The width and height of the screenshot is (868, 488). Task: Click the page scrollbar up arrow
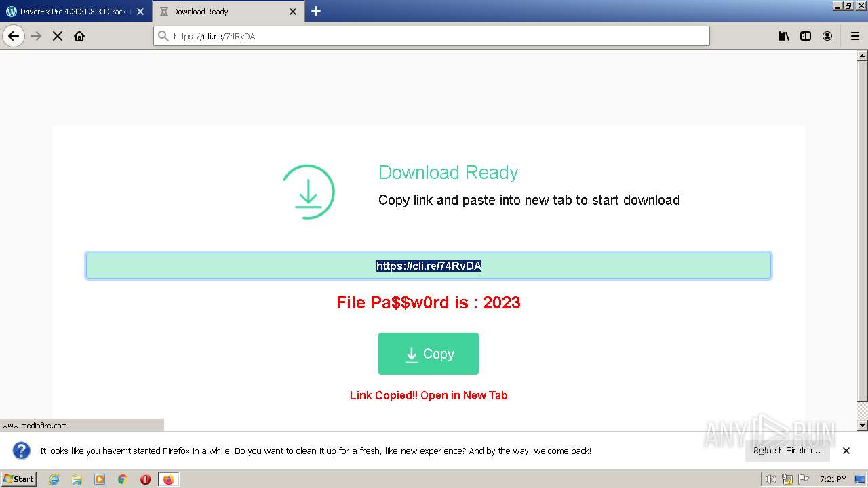click(x=863, y=56)
